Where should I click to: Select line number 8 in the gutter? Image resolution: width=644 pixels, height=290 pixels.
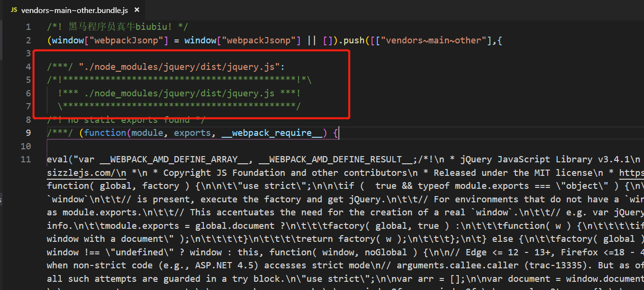tap(28, 120)
